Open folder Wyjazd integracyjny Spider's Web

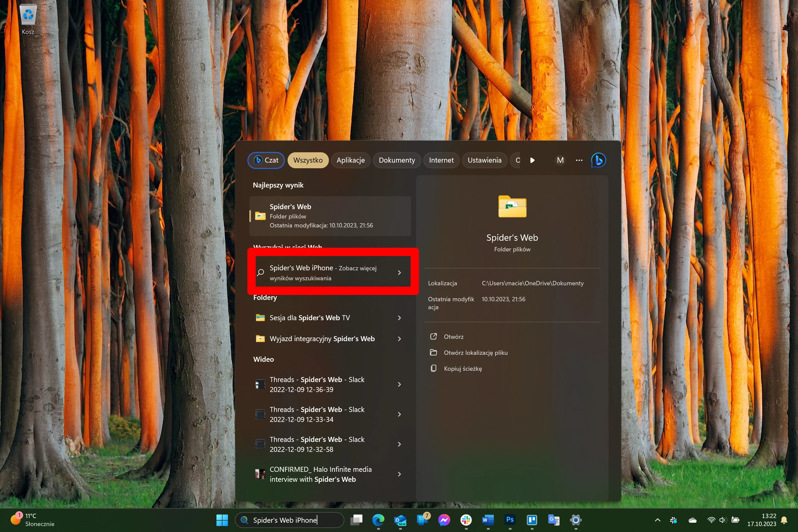coord(330,338)
